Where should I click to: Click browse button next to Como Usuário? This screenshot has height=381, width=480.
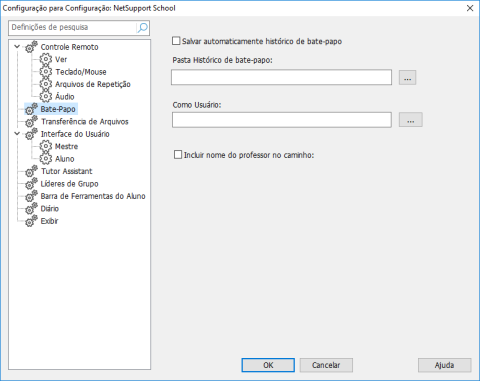pyautogui.click(x=411, y=120)
